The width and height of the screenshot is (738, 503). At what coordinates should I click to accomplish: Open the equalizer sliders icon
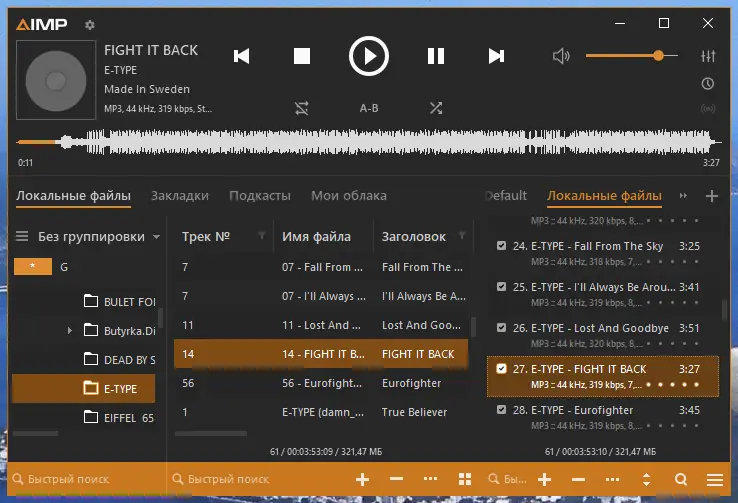tap(708, 56)
